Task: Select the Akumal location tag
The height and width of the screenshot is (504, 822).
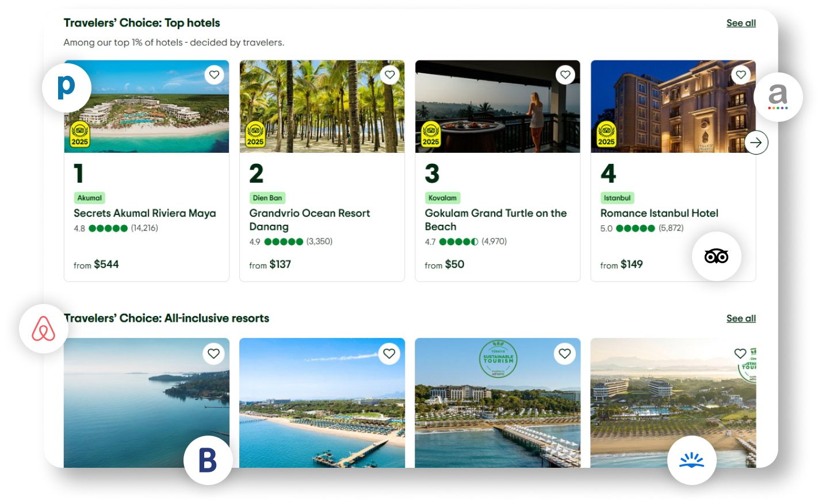Action: 90,198
